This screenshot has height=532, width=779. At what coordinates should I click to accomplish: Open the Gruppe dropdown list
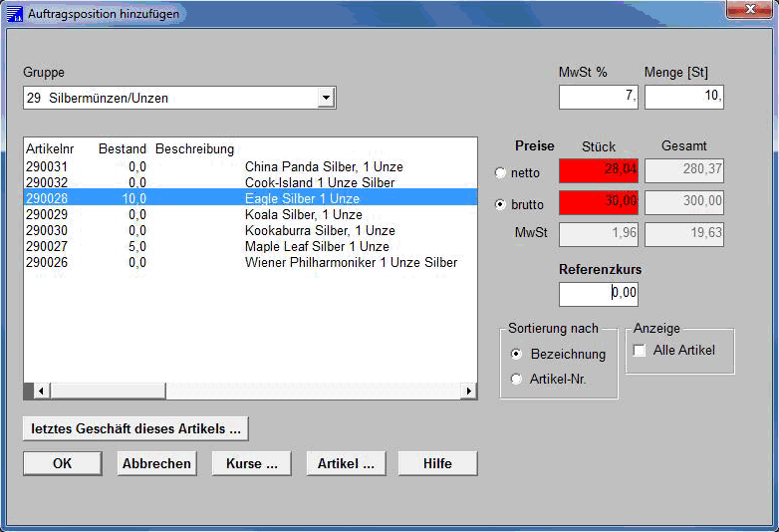point(325,98)
